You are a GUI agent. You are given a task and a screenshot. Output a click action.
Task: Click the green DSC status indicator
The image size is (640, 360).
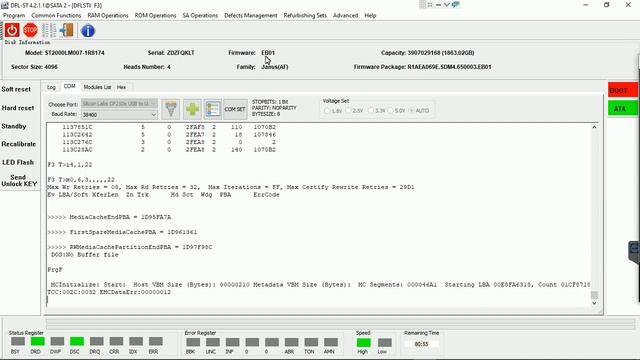tap(77, 341)
